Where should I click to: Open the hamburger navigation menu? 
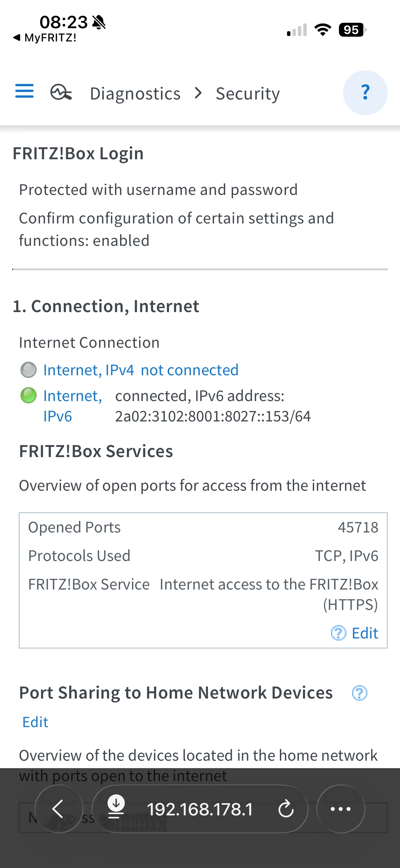pos(24,91)
